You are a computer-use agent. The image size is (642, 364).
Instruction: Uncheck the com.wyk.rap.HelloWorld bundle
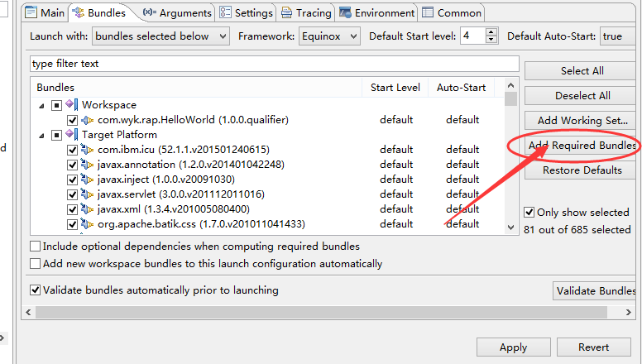73,121
